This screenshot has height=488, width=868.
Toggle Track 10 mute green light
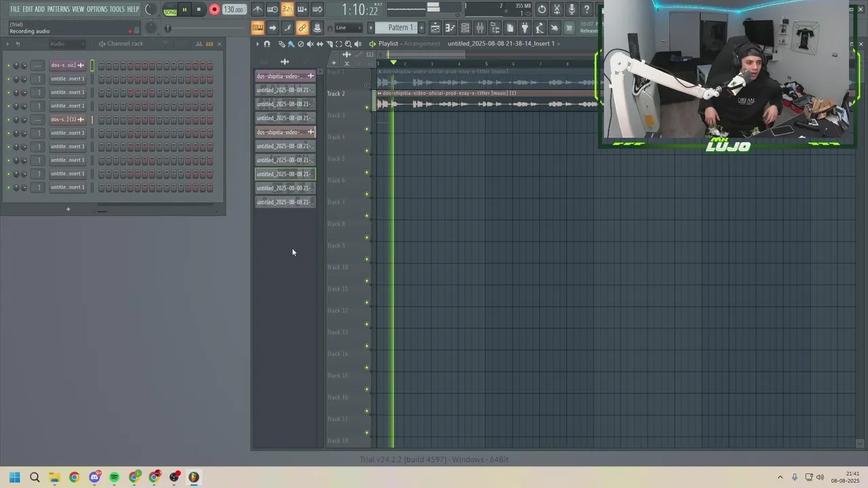(x=367, y=281)
